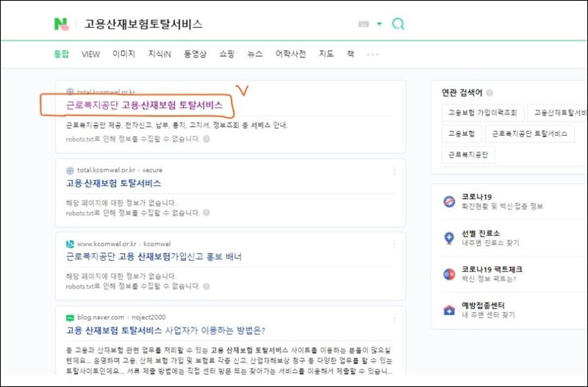Click the kcomwel site favicon

[70, 245]
